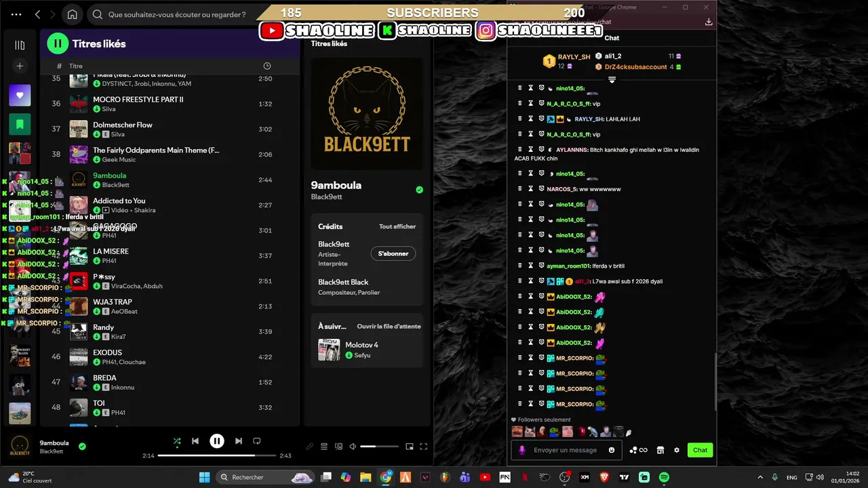Open the Black9ett album cover art
Image resolution: width=868 pixels, height=488 pixels.
tap(367, 113)
